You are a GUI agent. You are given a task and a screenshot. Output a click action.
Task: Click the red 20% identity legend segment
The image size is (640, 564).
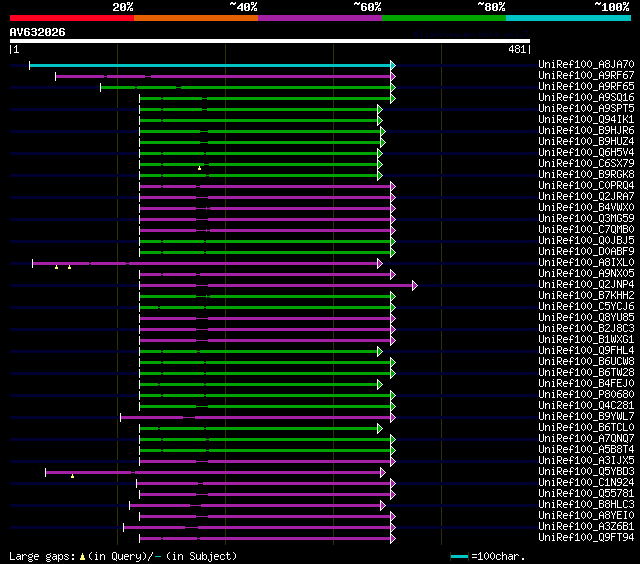(x=71, y=17)
